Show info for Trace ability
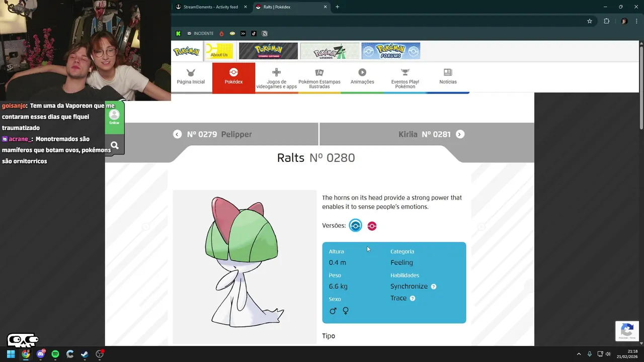Viewport: 644px width, 362px height. point(413,298)
